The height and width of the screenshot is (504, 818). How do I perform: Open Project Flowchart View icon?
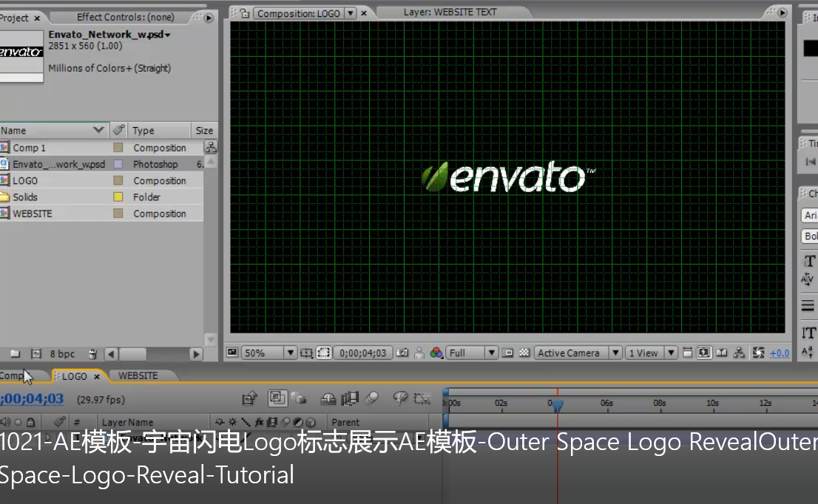pos(211,147)
